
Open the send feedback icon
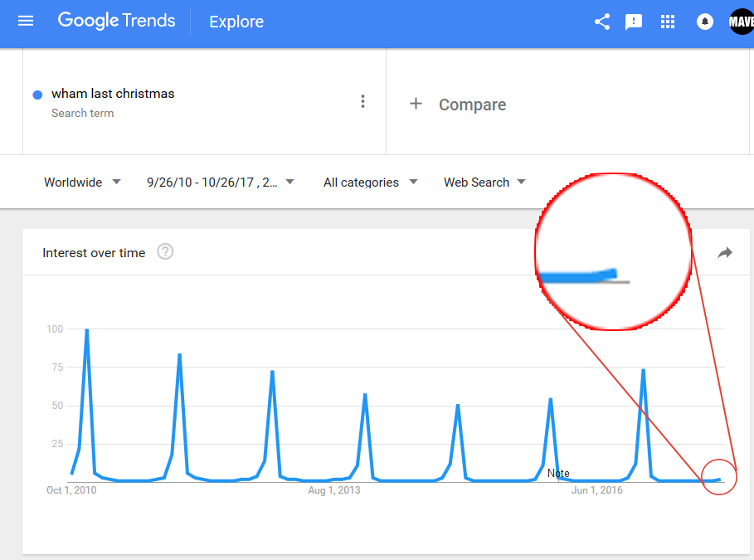click(633, 22)
